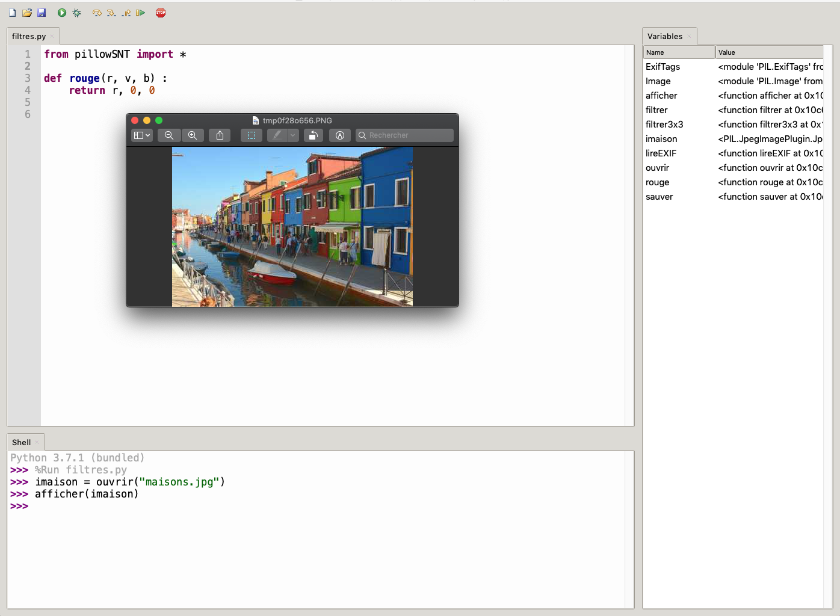Toggle the rectangular selection tool in Preview
Screen dimensions: 840x616
[252, 135]
